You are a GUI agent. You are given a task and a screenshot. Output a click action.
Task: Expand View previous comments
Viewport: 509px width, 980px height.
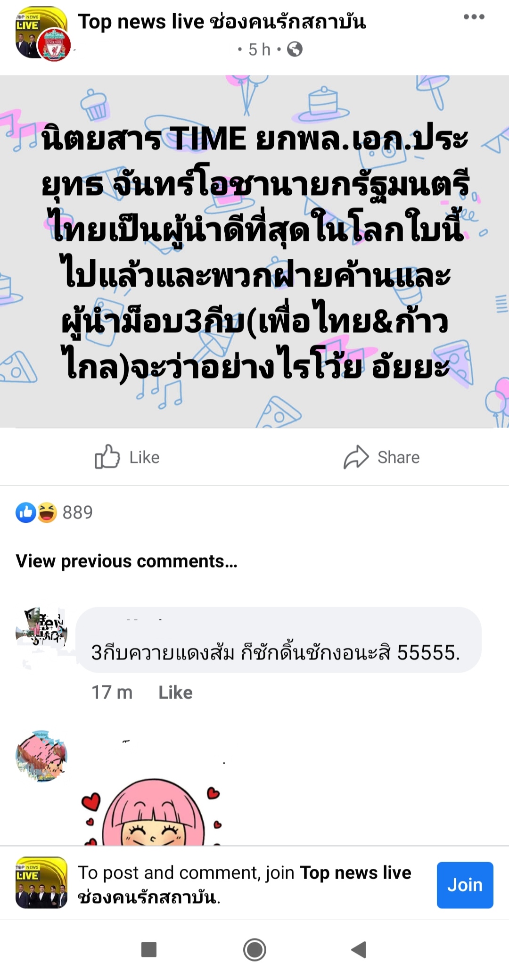126,561
